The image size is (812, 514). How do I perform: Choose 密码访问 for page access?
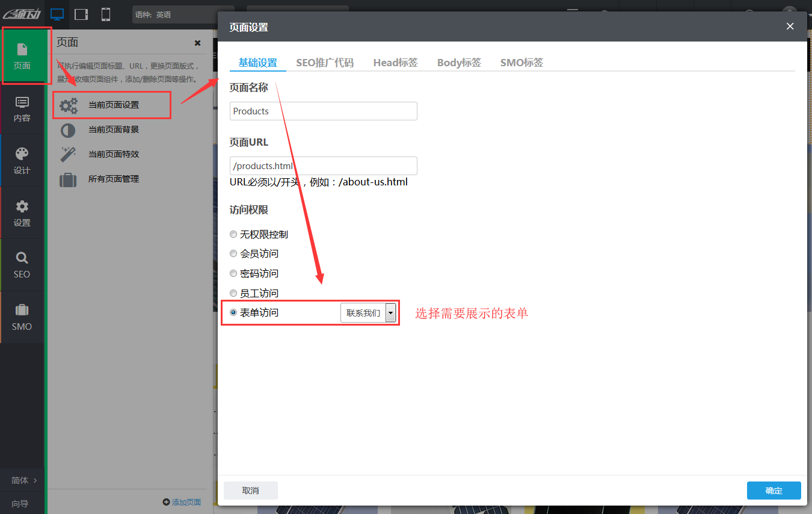233,273
